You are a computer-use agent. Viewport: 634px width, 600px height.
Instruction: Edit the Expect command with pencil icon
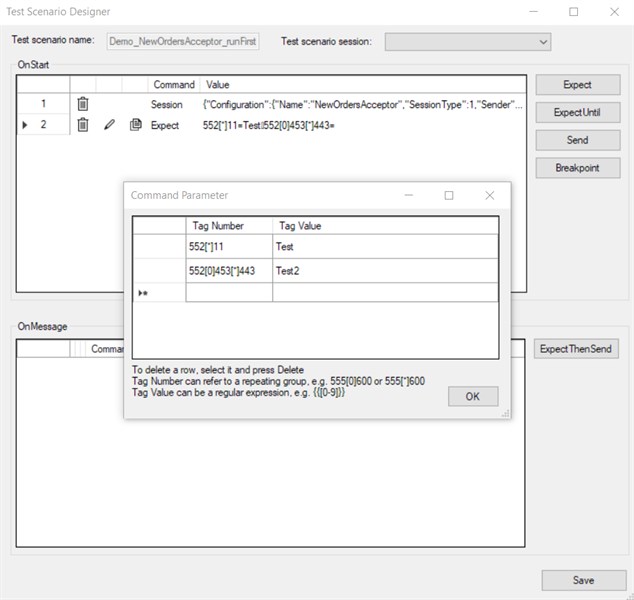[x=110, y=125]
